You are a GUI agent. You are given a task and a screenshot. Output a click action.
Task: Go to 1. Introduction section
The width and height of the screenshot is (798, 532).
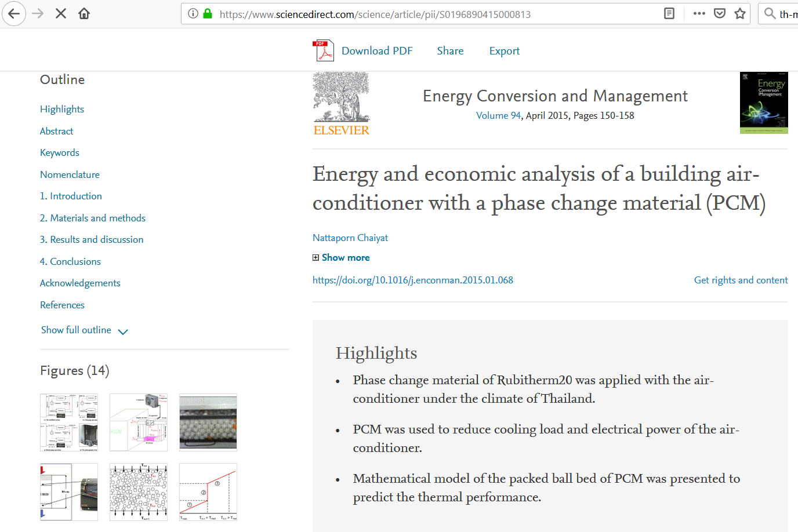[x=71, y=196]
